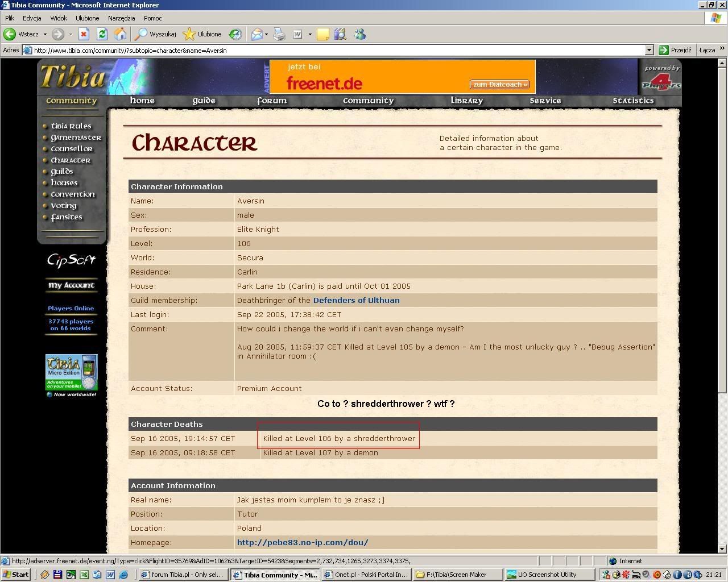Open Voting sidebar link
728x582 pixels.
[64, 206]
